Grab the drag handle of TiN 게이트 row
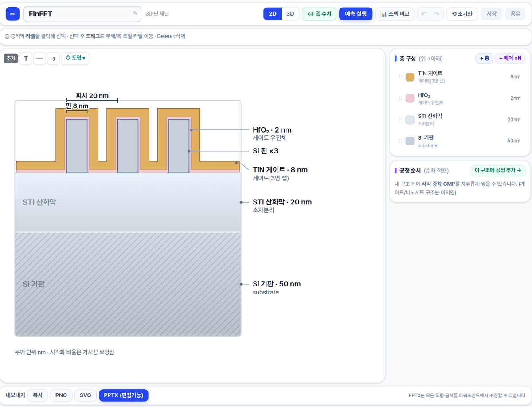This screenshot has height=407, width=532. click(400, 77)
